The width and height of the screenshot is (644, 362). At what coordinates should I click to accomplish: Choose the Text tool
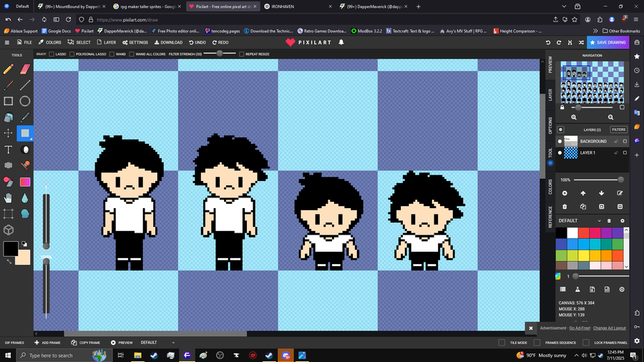click(8, 150)
